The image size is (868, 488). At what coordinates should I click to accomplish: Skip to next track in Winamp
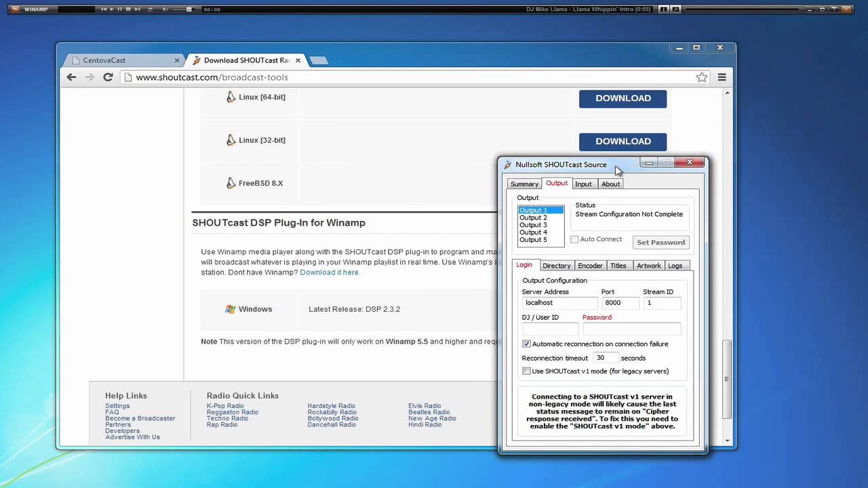click(x=137, y=9)
